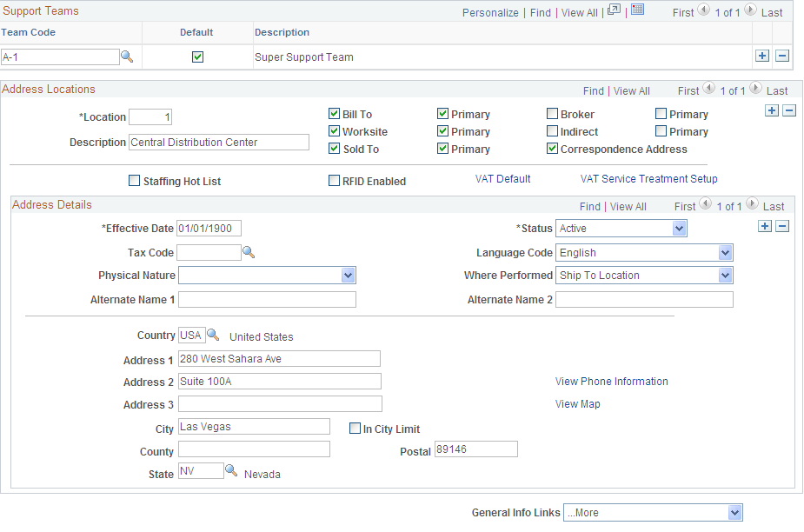
Task: Click Personalize link in Support Teams
Action: click(x=490, y=13)
